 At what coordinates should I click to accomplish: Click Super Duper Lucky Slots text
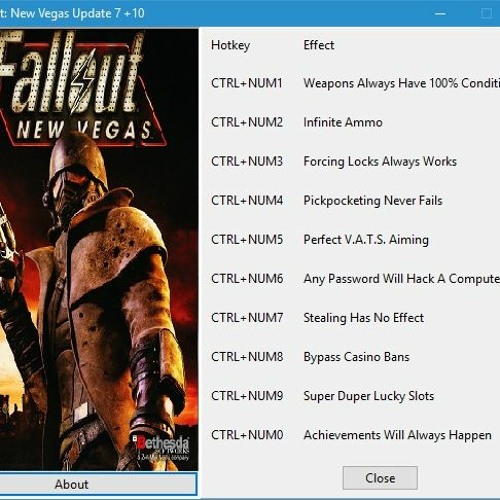(368, 396)
